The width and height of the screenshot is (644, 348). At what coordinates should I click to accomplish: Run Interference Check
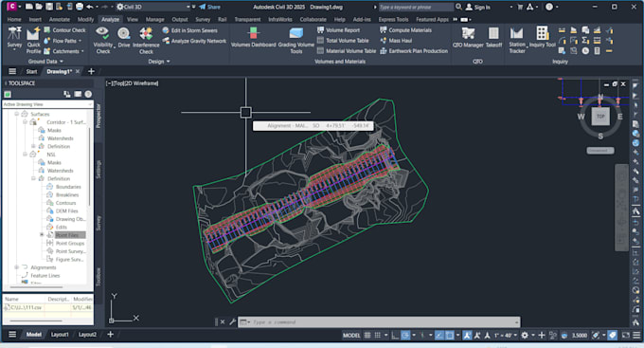coord(146,40)
